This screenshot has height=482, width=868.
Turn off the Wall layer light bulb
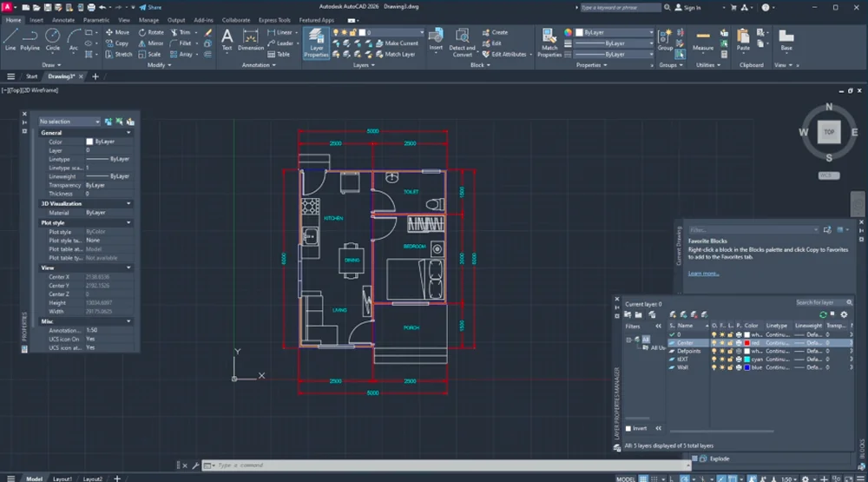[x=714, y=367]
